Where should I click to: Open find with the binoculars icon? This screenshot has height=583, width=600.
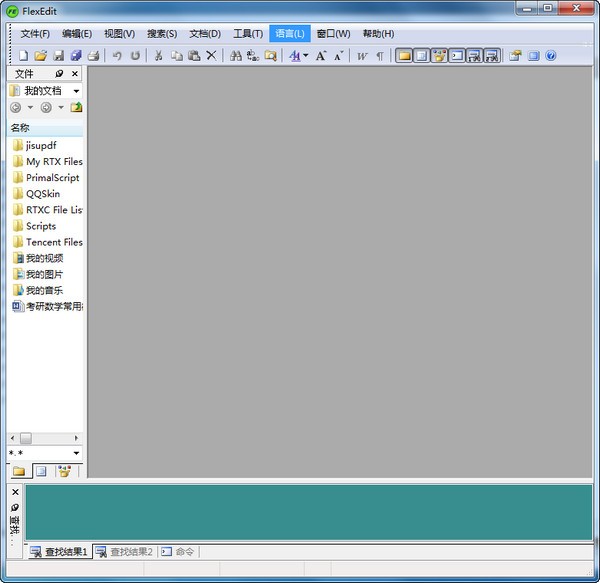click(x=236, y=56)
